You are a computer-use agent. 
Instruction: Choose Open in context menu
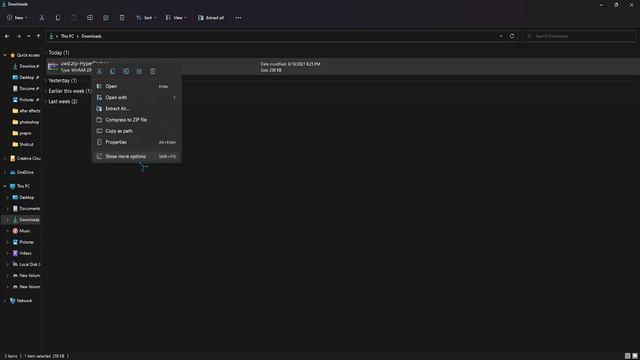136,87
